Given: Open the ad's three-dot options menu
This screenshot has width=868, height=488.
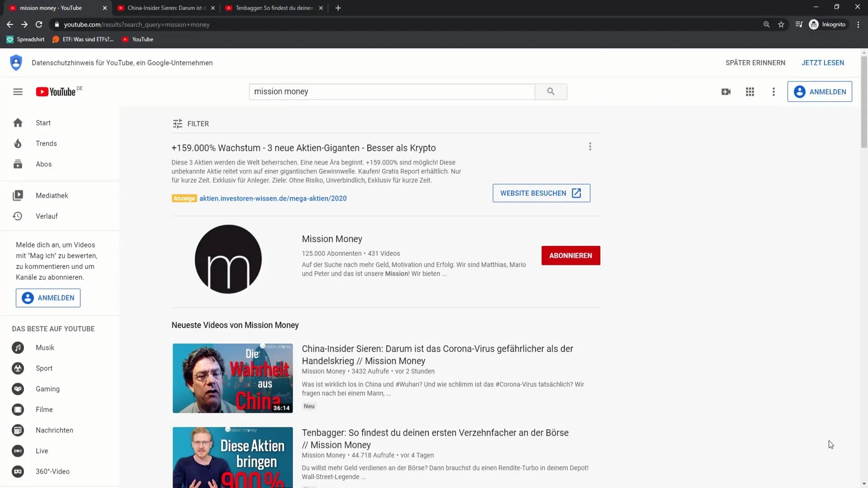Looking at the screenshot, I should 590,147.
